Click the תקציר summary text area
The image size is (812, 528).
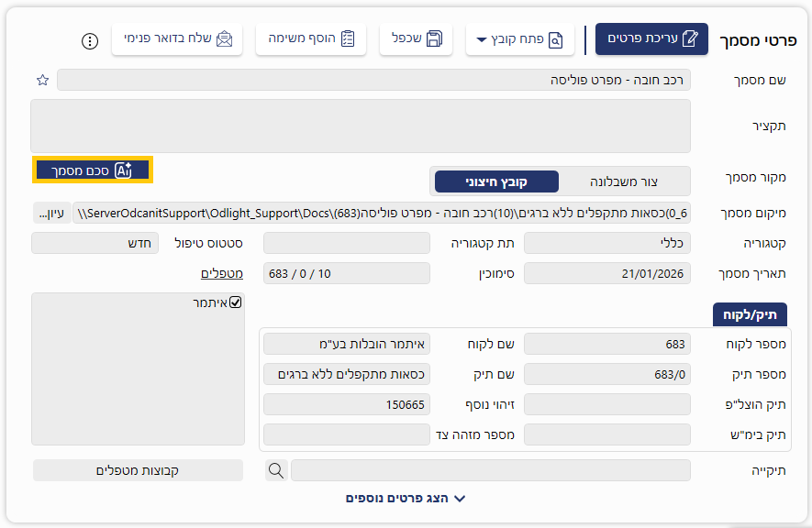tap(361, 126)
